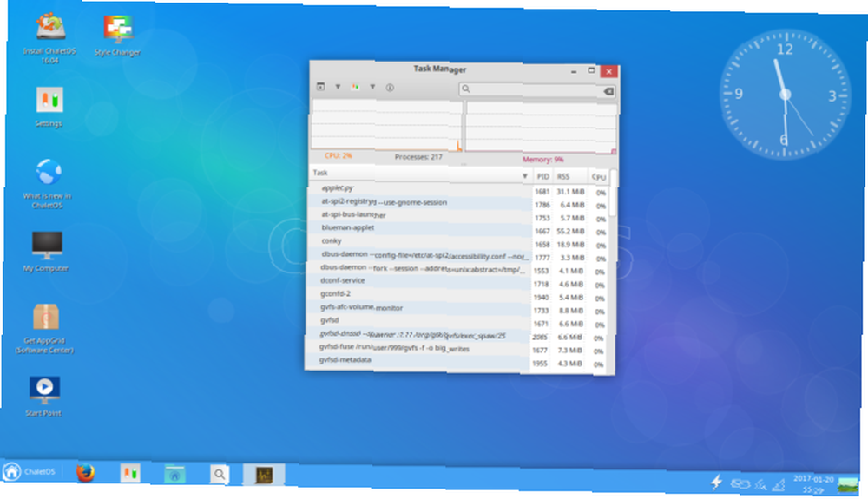Open home folder file manager from taskbar
Screen dimensions: 868x499
[x=174, y=474]
